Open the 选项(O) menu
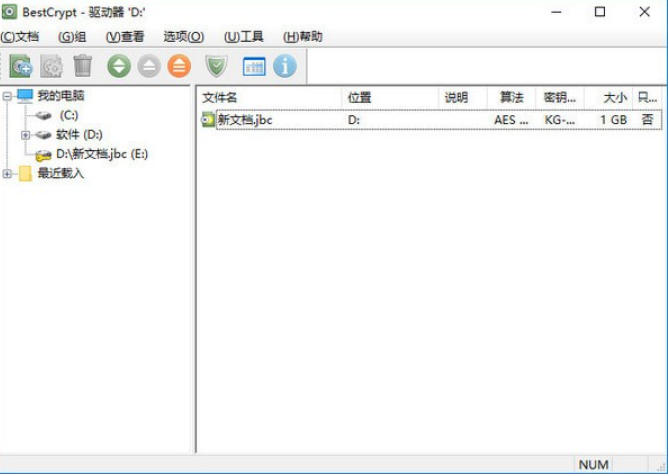This screenshot has height=476, width=669. point(183,37)
